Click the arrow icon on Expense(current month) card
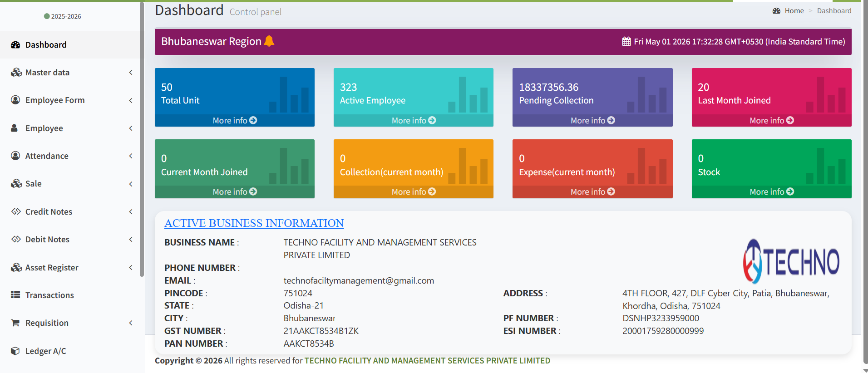 [x=611, y=191]
